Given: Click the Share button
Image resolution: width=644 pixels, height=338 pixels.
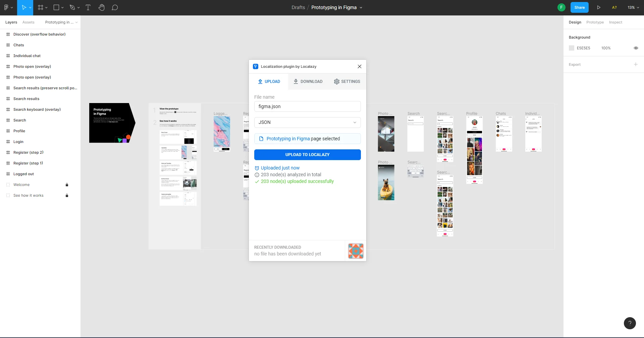Looking at the screenshot, I should (x=579, y=7).
